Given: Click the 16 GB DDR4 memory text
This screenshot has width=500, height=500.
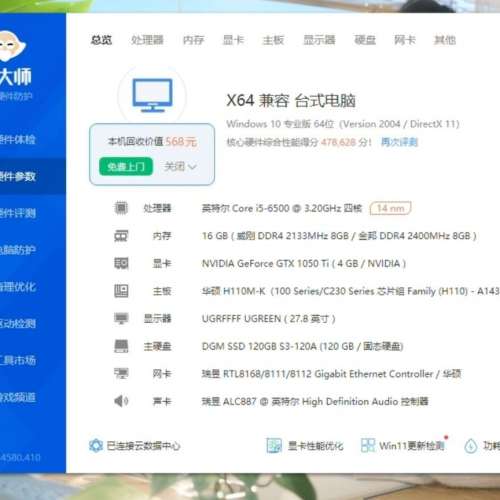Looking at the screenshot, I should pyautogui.click(x=339, y=236).
